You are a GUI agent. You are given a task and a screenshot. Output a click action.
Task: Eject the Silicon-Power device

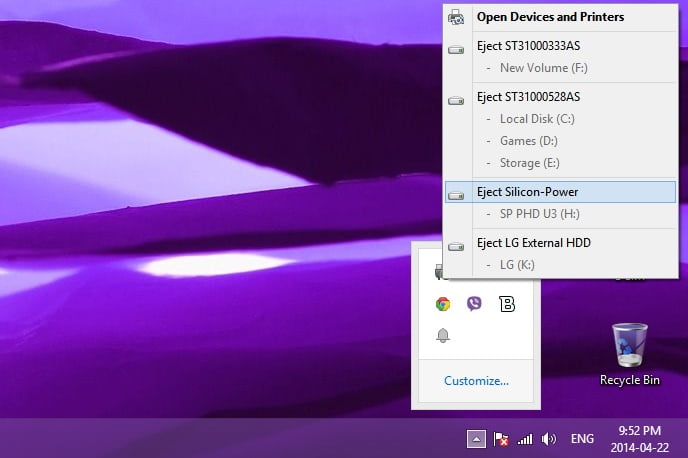[x=528, y=192]
